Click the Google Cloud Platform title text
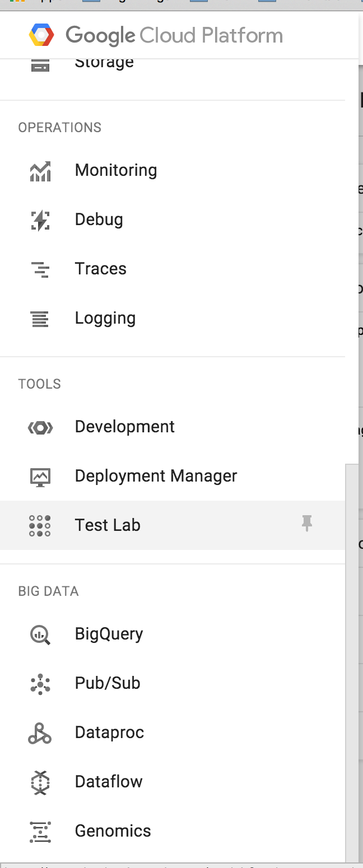Viewport: 363px width, 868px height. tap(174, 35)
